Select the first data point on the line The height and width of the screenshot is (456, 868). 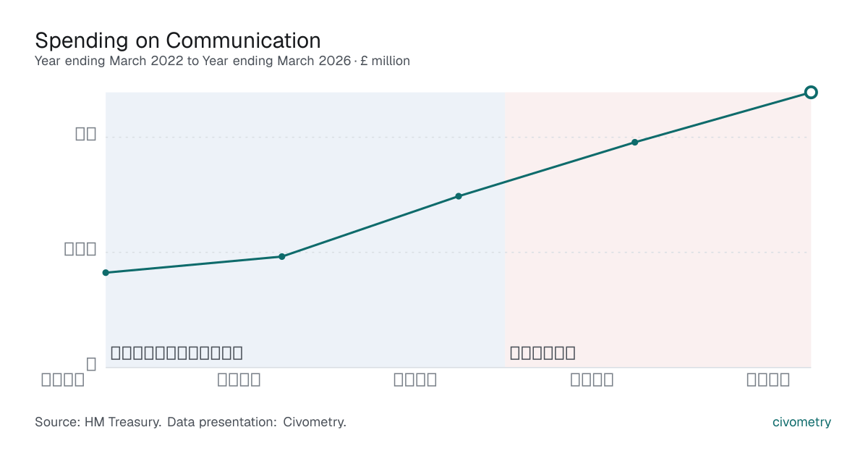click(106, 273)
